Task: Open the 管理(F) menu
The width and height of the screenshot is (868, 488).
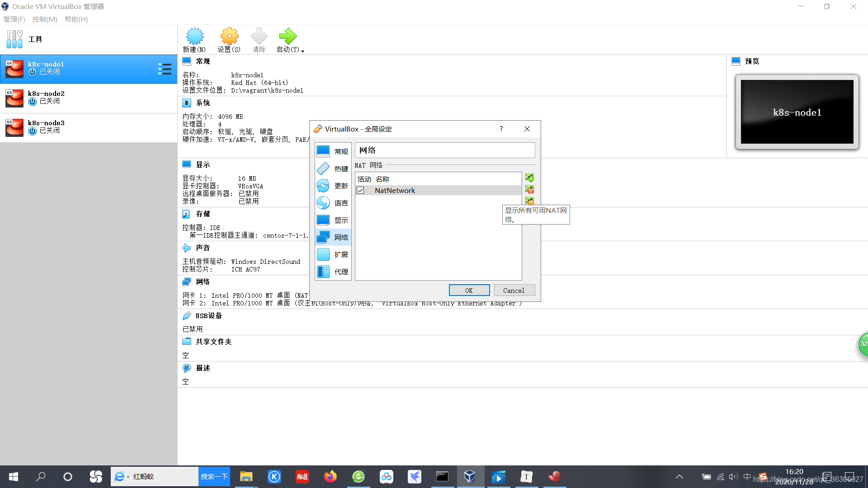Action: (x=14, y=19)
